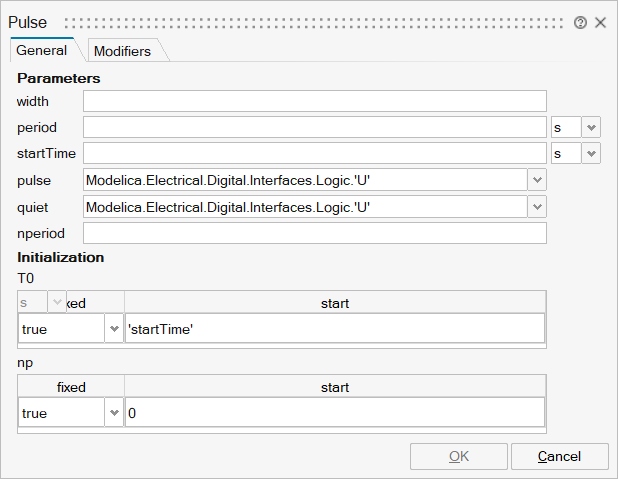Click the nperiod input field
The height and width of the screenshot is (479, 618).
[x=314, y=233]
